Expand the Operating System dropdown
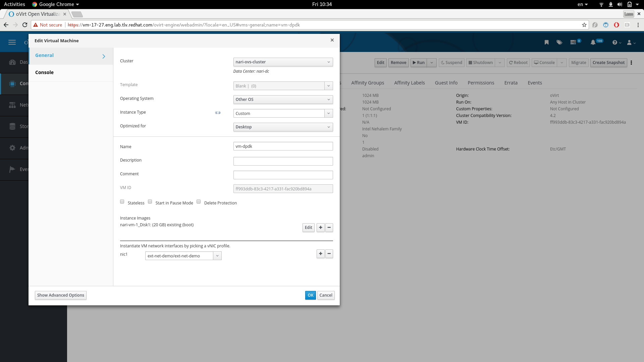Viewport: 644px width, 362px height. [x=283, y=100]
